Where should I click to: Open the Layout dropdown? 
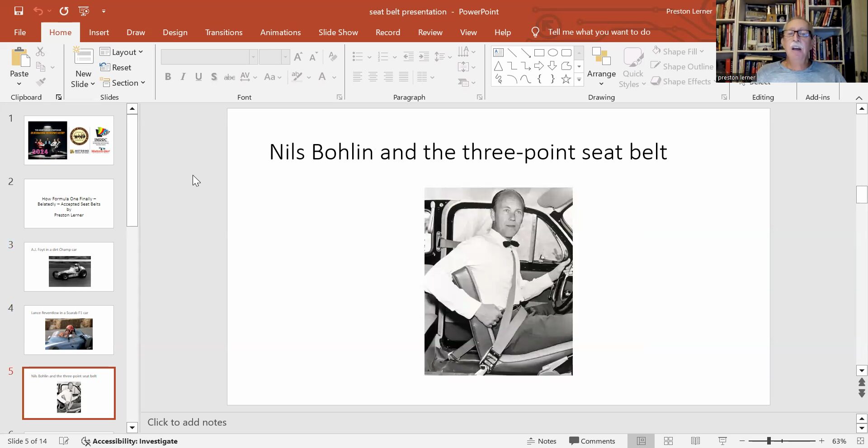click(122, 52)
